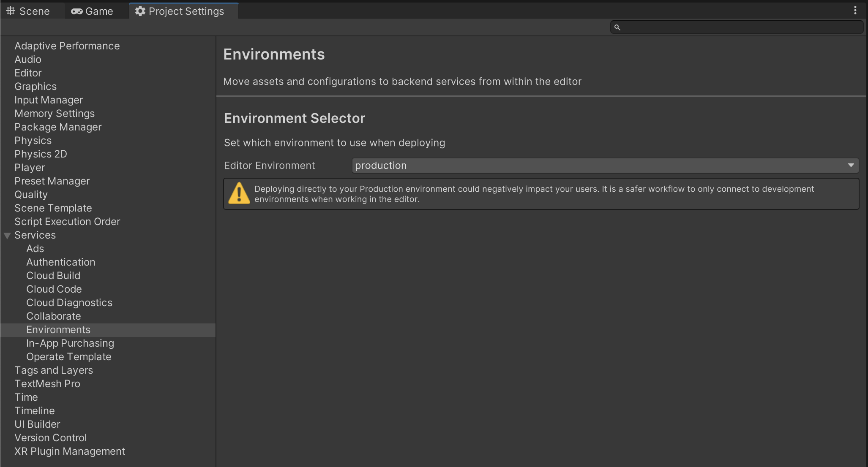Open Cloud Build service settings
868x467 pixels.
pyautogui.click(x=53, y=276)
